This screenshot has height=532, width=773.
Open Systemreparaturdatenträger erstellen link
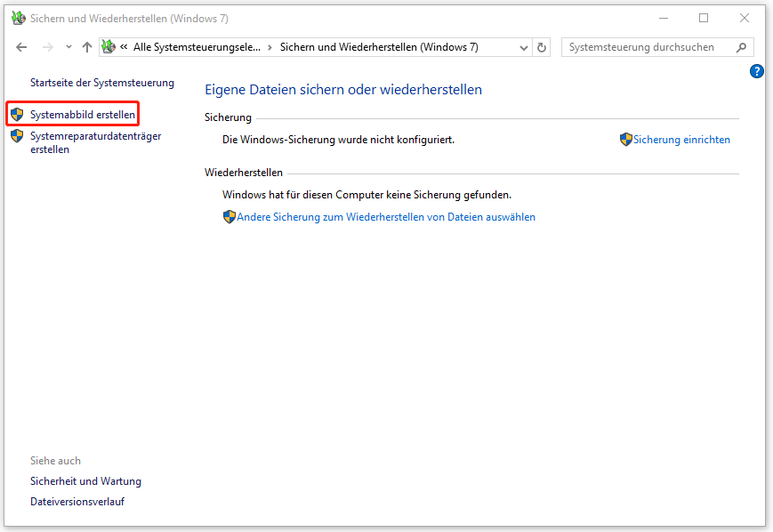click(x=96, y=142)
